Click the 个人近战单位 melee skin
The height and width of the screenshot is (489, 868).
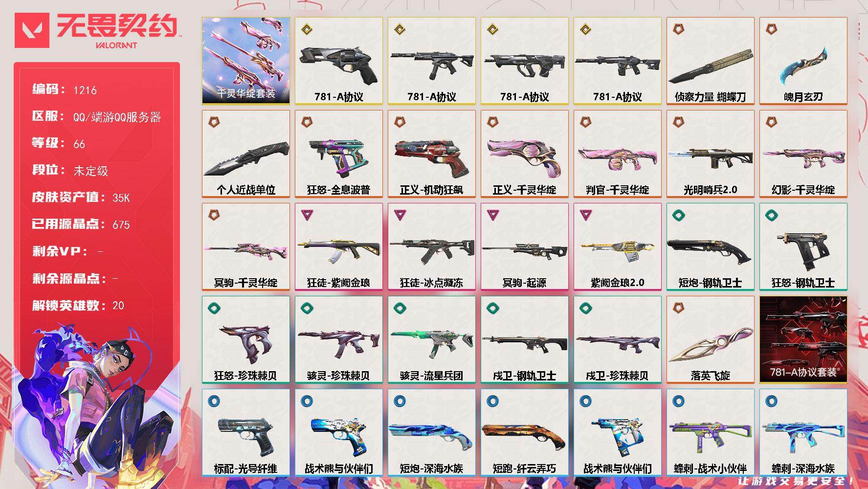[246, 154]
